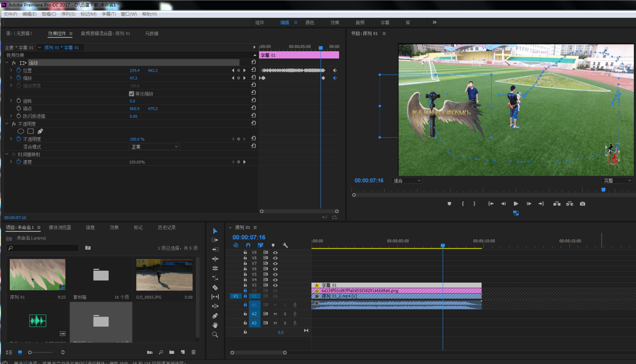Select the Zoom magnifier tool
Image resolution: width=636 pixels, height=364 pixels.
pos(215,334)
